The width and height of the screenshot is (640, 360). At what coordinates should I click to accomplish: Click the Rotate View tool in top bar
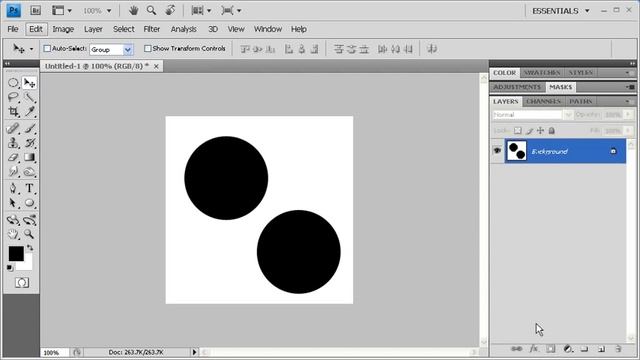170,10
